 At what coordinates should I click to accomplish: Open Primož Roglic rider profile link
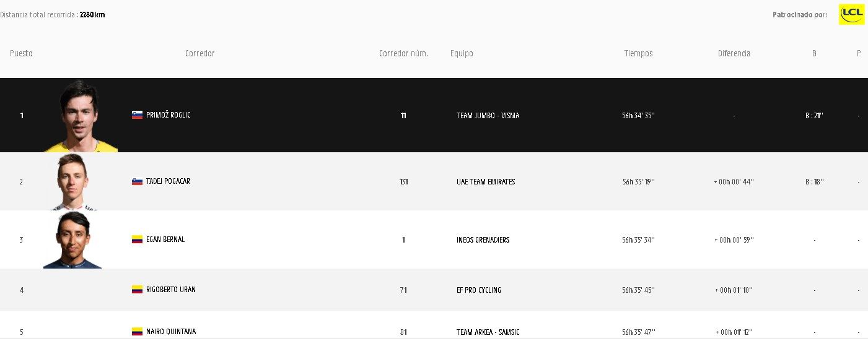(169, 115)
